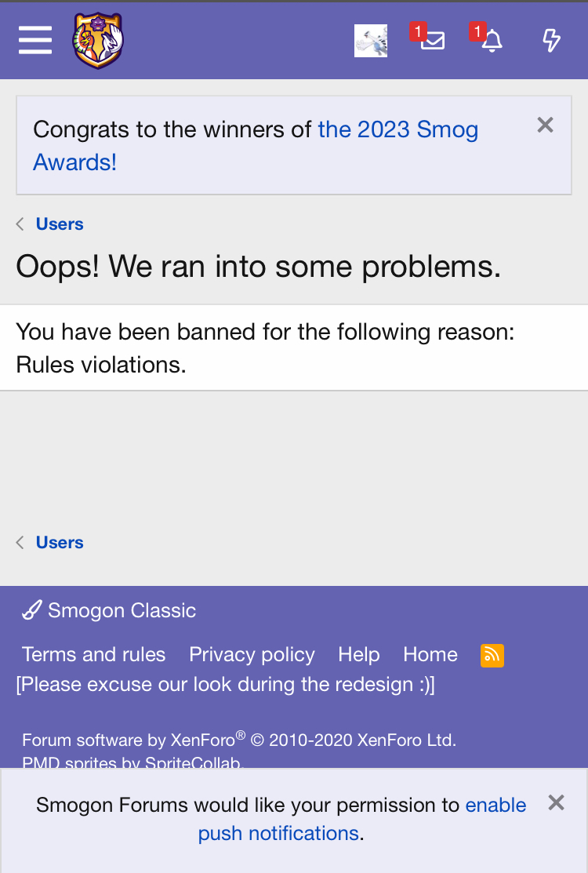Close the push notifications permission banner

point(556,802)
